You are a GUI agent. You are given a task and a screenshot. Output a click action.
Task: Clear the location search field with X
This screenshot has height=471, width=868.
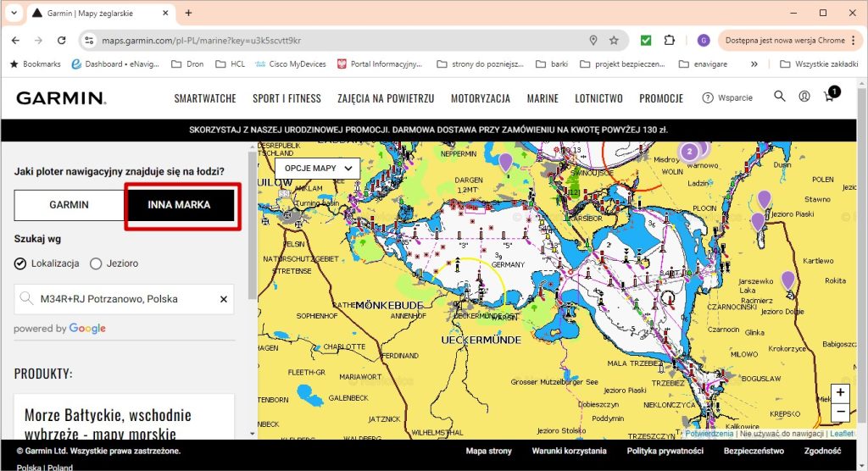pyautogui.click(x=224, y=299)
